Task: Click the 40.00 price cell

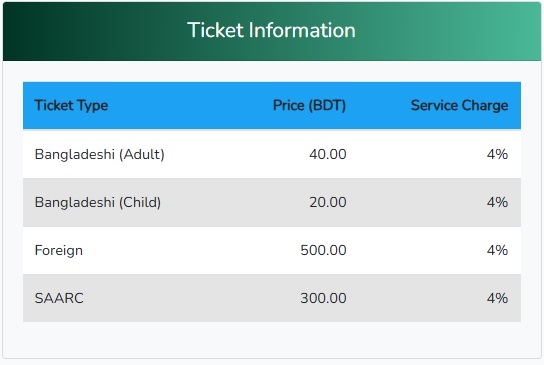Action: tap(328, 154)
